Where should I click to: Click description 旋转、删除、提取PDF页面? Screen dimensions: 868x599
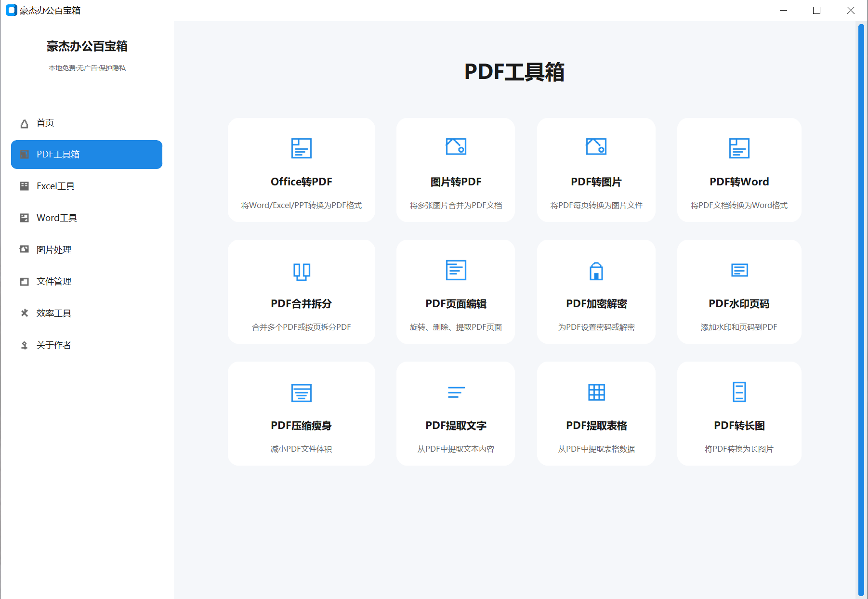[x=456, y=327]
